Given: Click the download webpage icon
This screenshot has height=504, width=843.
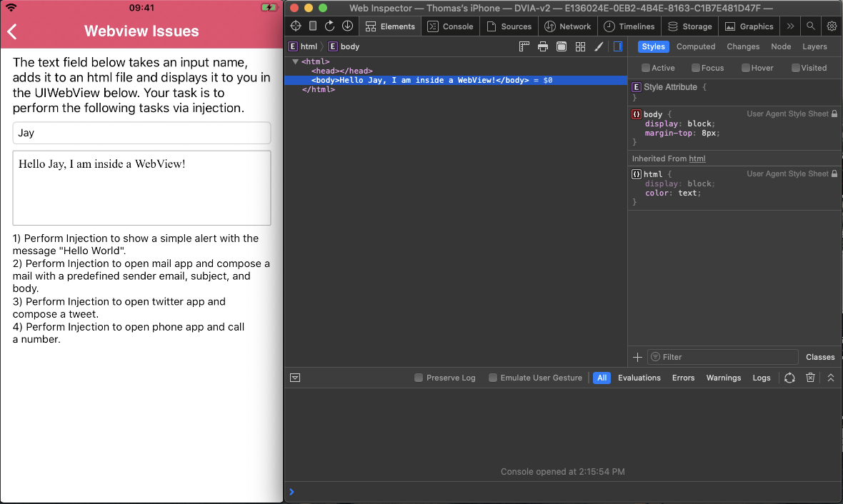Looking at the screenshot, I should click(x=348, y=25).
